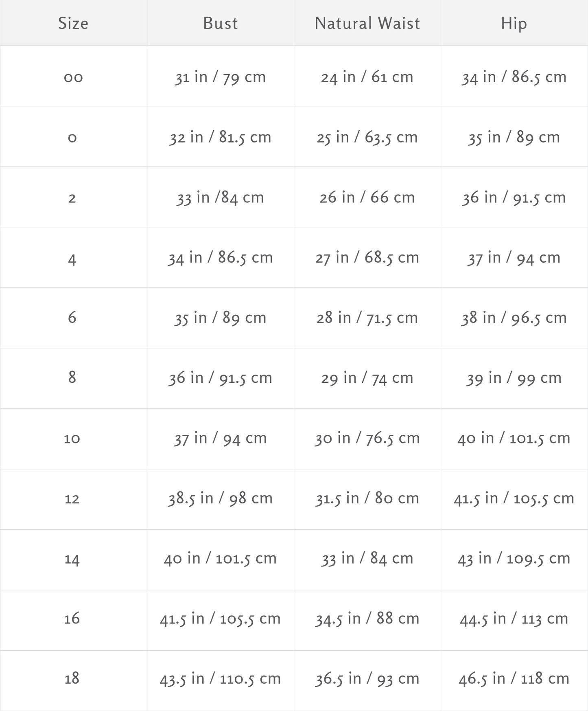This screenshot has width=588, height=711.
Task: Select the size 18 row label
Action: (x=72, y=679)
